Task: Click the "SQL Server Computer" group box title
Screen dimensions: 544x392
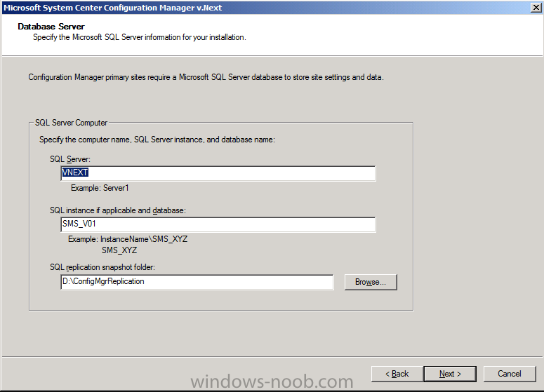Action: click(71, 123)
